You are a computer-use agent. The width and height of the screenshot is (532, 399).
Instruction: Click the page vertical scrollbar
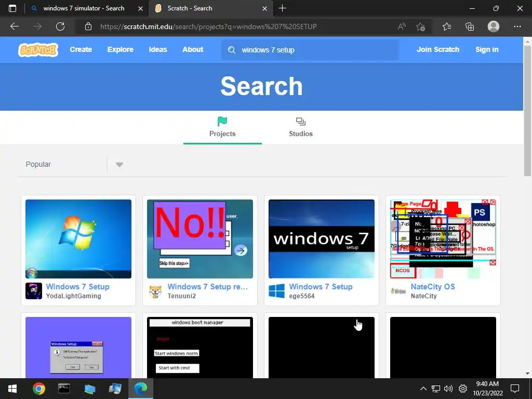527,112
